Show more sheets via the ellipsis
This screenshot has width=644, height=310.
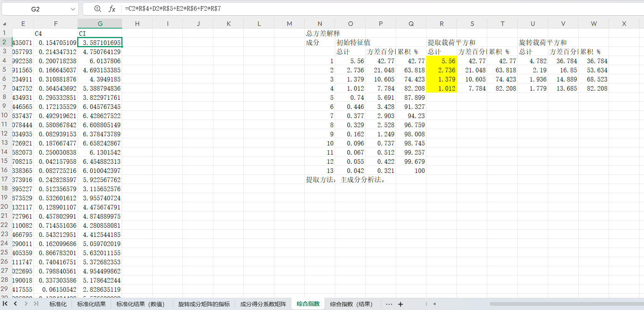389,304
